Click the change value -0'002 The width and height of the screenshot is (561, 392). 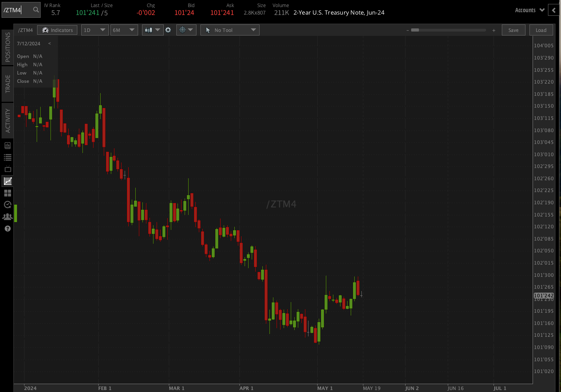[x=146, y=13]
